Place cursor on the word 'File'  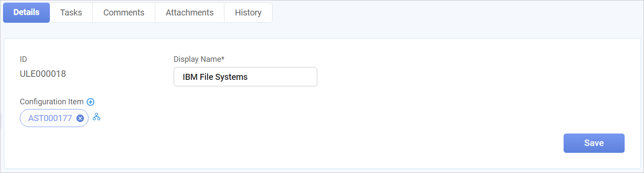tap(206, 77)
